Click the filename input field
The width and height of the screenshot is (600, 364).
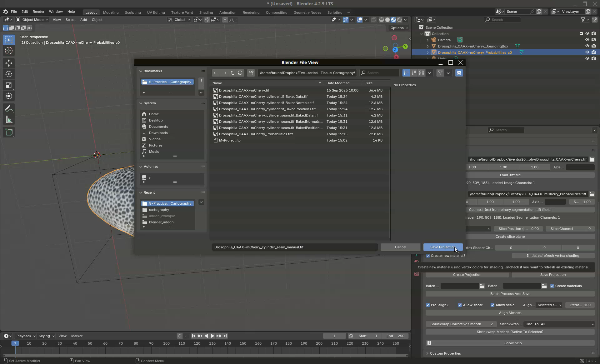pos(294,247)
